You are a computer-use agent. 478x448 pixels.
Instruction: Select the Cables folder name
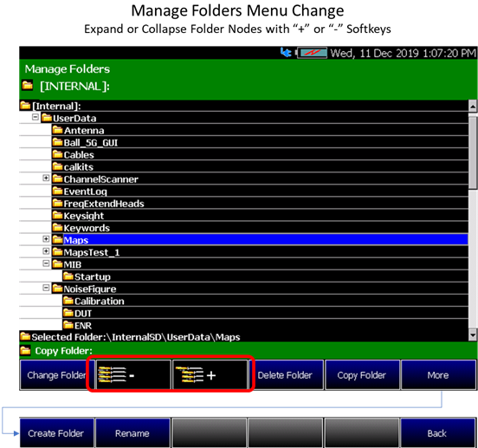pyautogui.click(x=79, y=155)
